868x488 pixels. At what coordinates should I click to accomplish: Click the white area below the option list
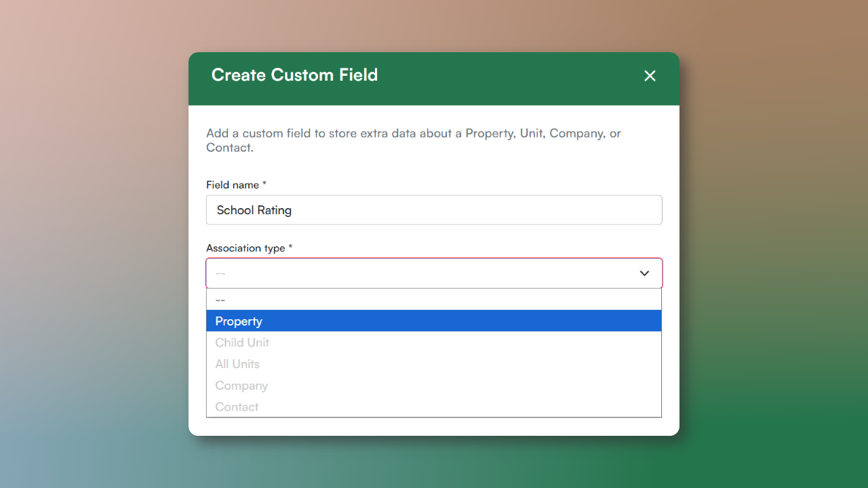point(434,426)
